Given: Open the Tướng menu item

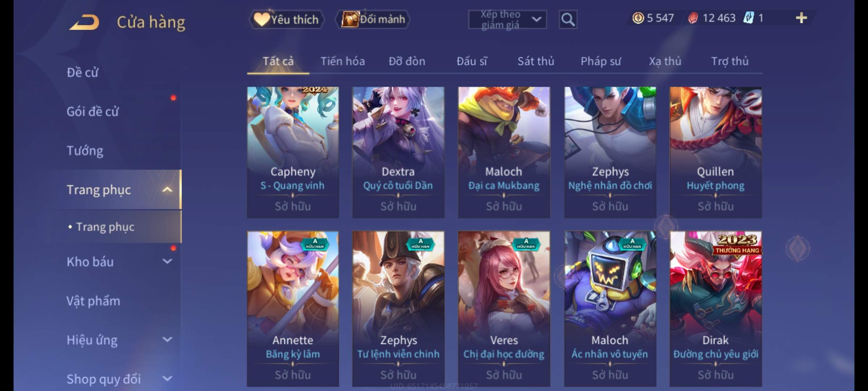Looking at the screenshot, I should pyautogui.click(x=85, y=151).
